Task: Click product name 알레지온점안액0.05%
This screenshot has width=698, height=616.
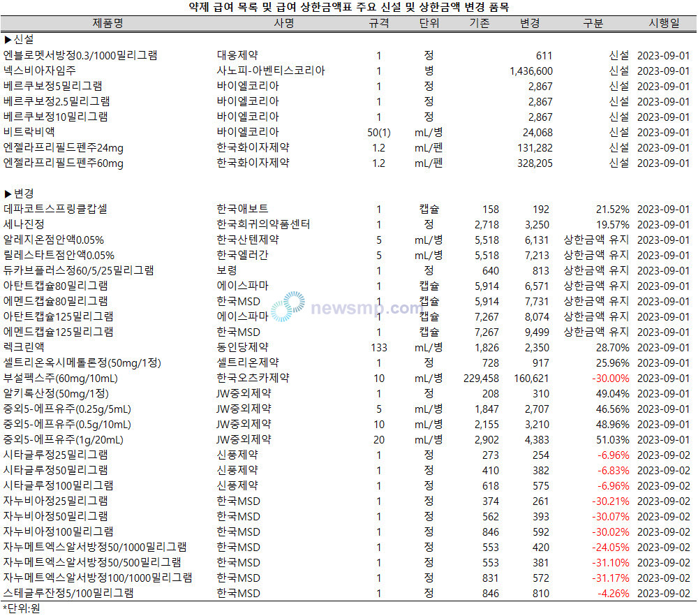Action: coord(54,240)
